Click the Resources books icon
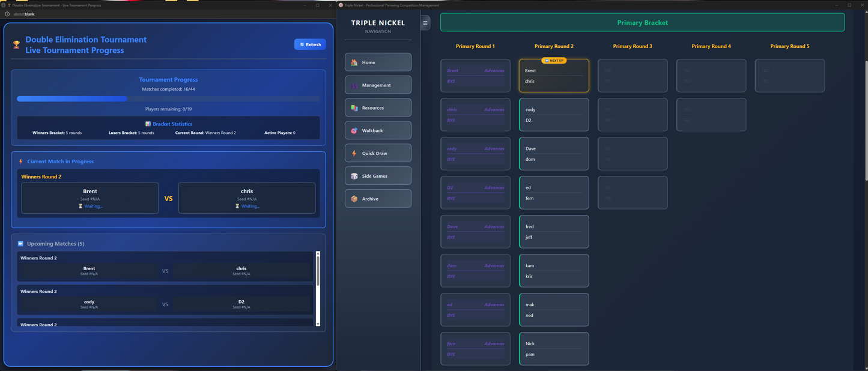 (x=354, y=108)
